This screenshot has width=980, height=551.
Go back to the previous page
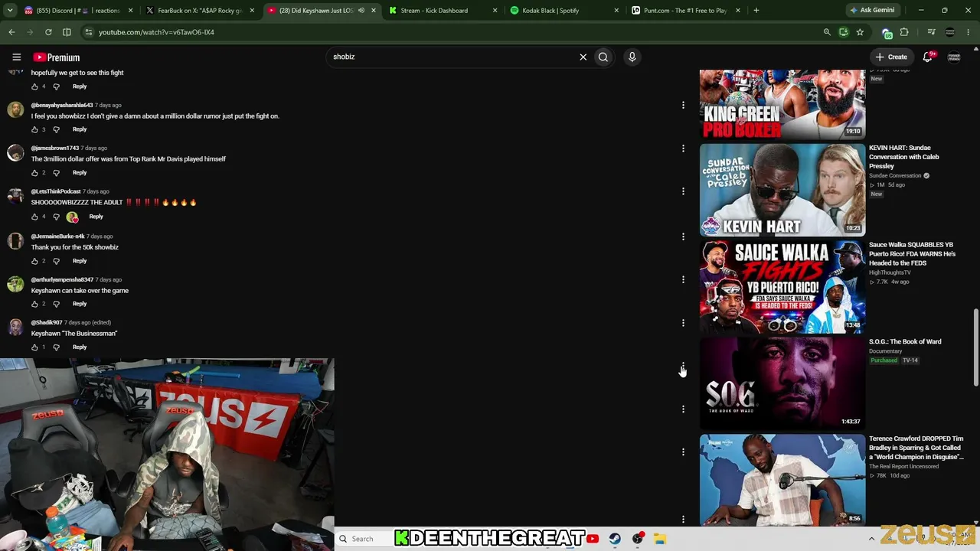tap(11, 32)
